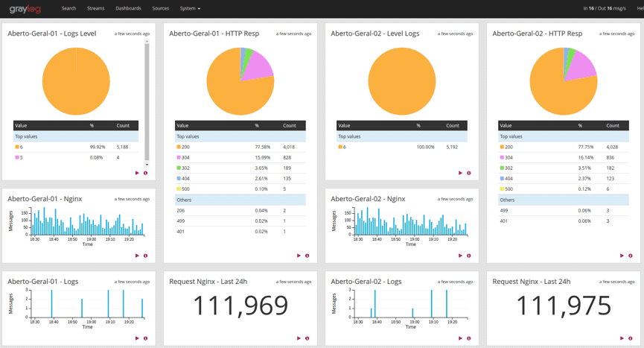
Task: Click the count cell "4,018"
Action: coord(289,147)
